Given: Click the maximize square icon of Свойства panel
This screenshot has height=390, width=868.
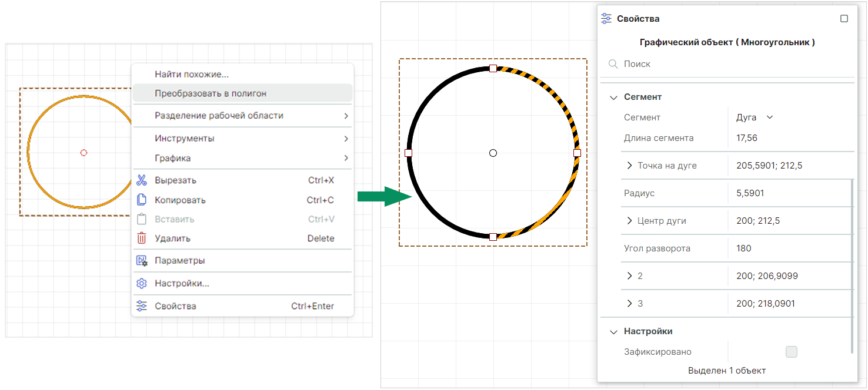Looking at the screenshot, I should coord(844,19).
